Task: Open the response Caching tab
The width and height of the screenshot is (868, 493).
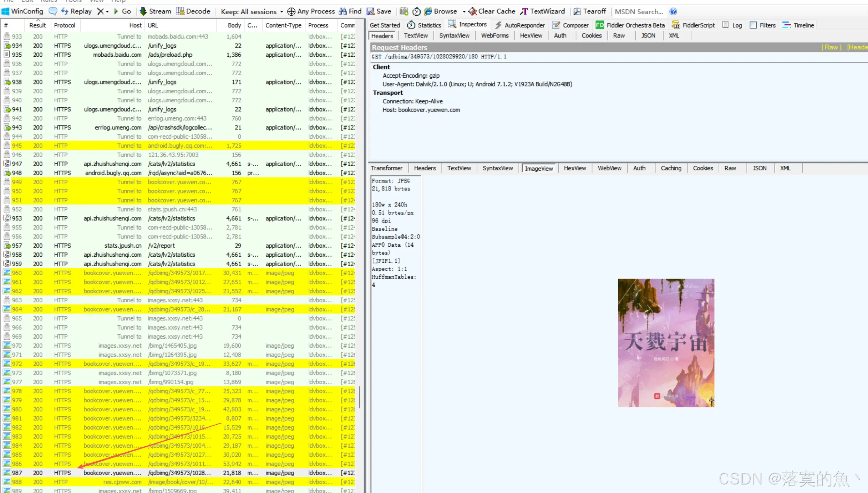Action: click(x=671, y=168)
